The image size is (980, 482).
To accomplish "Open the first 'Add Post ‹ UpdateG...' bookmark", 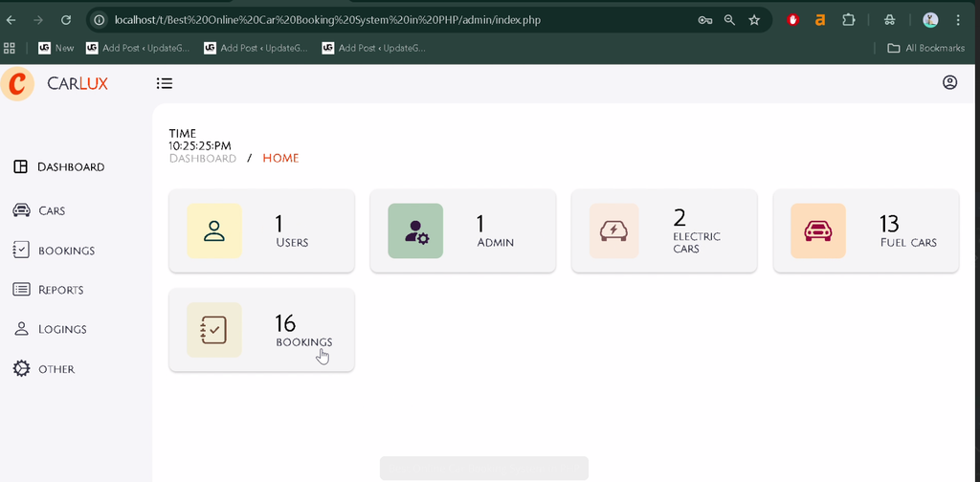I will tap(138, 48).
